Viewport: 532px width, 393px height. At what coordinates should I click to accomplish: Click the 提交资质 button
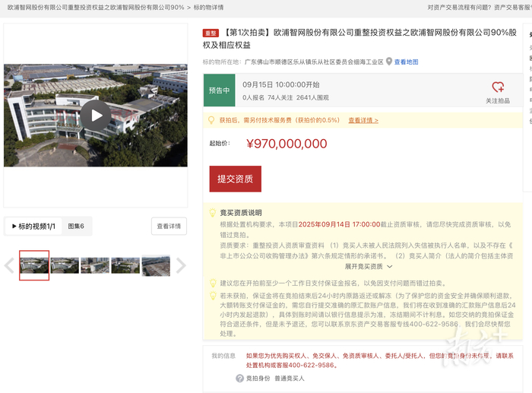point(235,179)
